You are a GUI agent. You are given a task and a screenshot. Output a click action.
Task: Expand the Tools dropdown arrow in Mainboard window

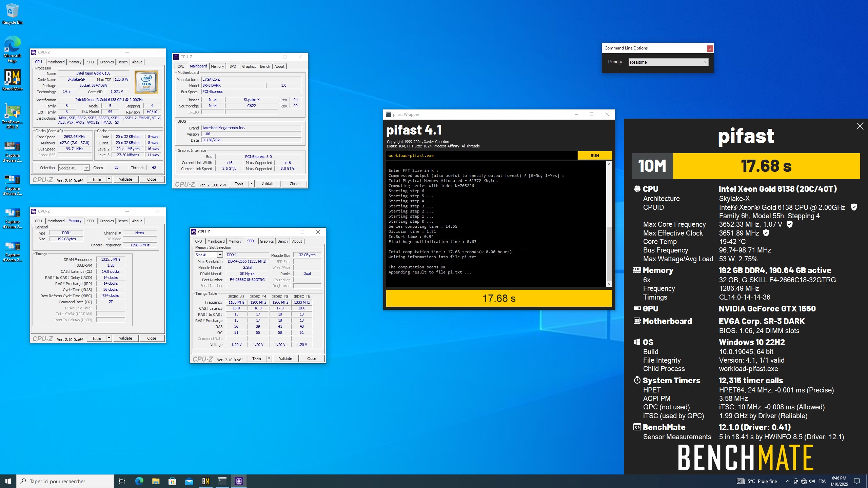click(x=251, y=184)
